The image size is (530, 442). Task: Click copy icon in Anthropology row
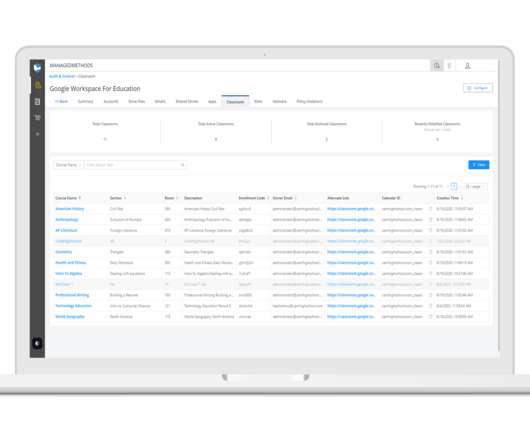pyautogui.click(x=431, y=220)
